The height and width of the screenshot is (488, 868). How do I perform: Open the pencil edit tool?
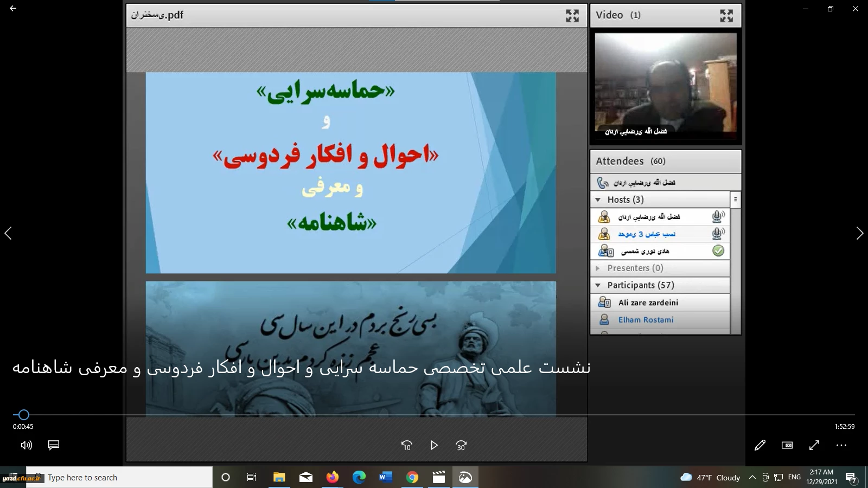760,445
